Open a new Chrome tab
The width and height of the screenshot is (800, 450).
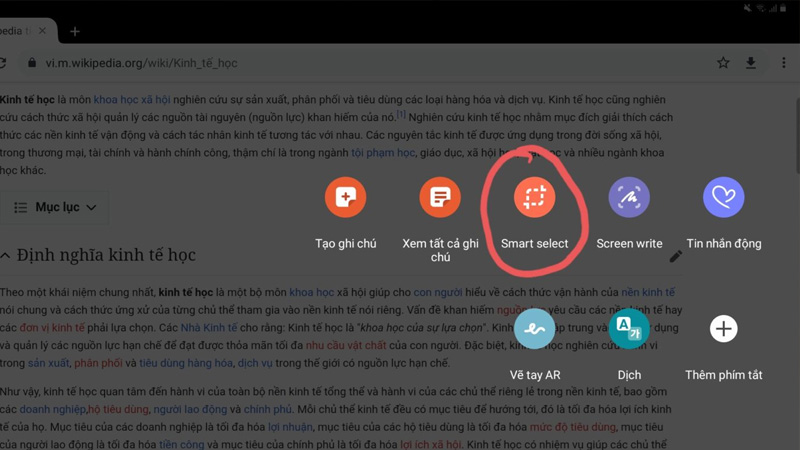[75, 31]
